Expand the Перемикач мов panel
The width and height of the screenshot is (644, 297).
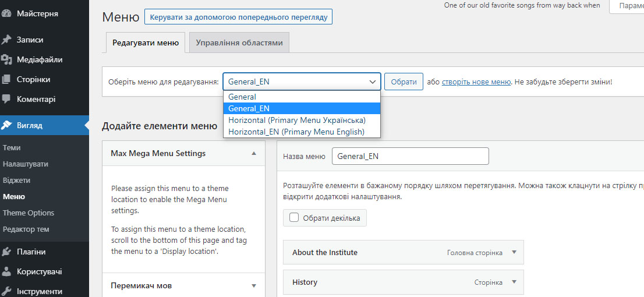click(254, 285)
